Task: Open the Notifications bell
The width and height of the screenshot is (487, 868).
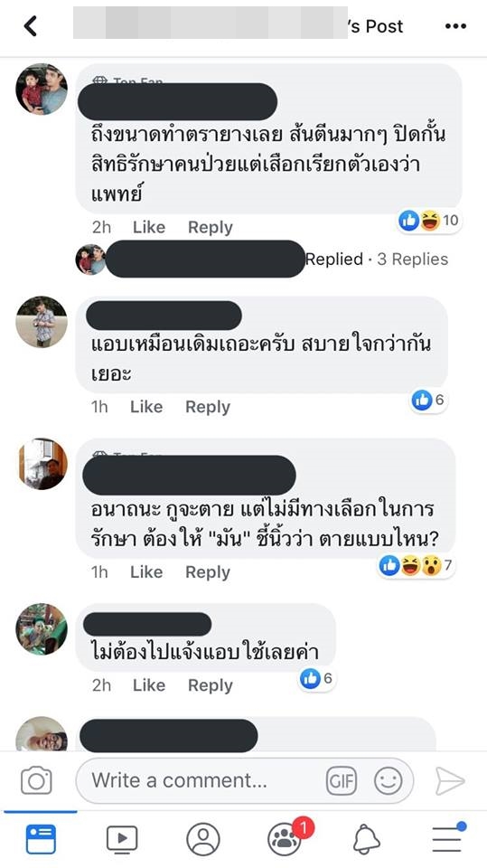Action: (366, 839)
